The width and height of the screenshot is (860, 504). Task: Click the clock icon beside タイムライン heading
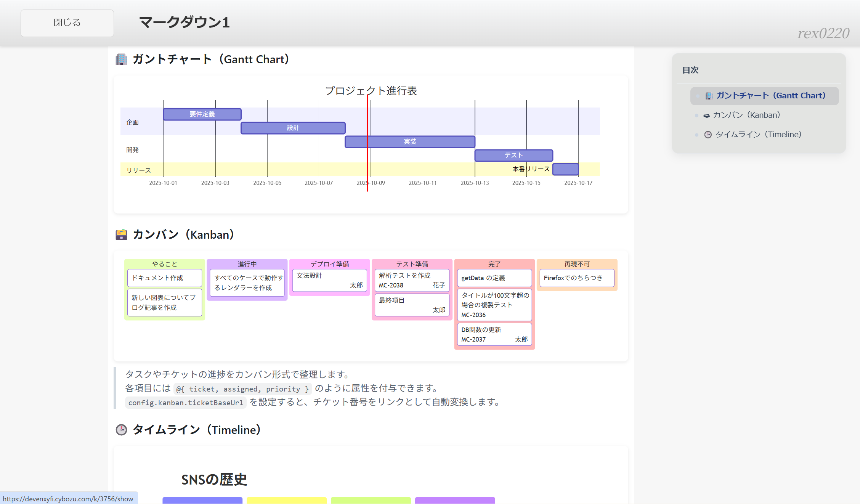pyautogui.click(x=121, y=430)
